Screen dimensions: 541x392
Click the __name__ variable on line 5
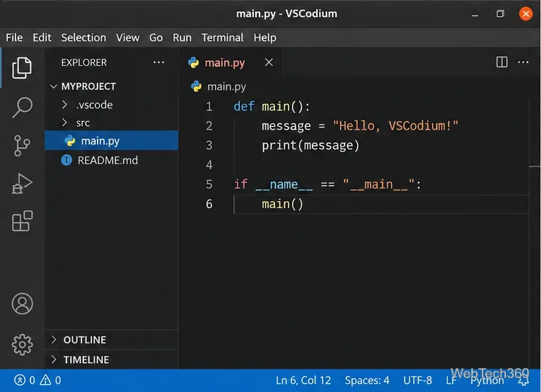pos(284,185)
